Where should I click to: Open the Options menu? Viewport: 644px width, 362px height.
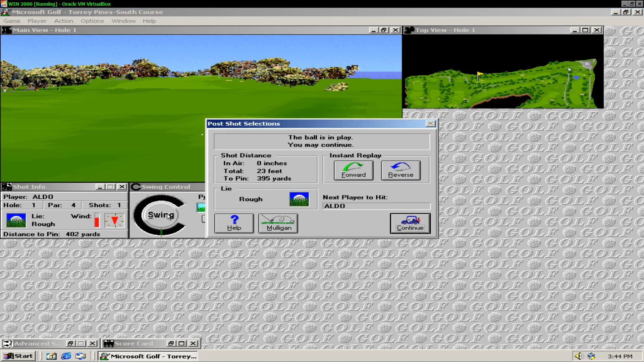coord(92,21)
